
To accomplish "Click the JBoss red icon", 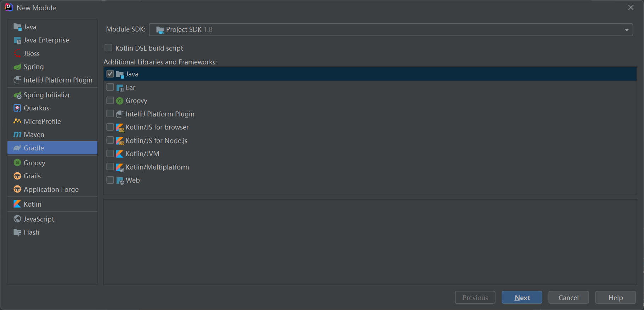I will (x=17, y=53).
